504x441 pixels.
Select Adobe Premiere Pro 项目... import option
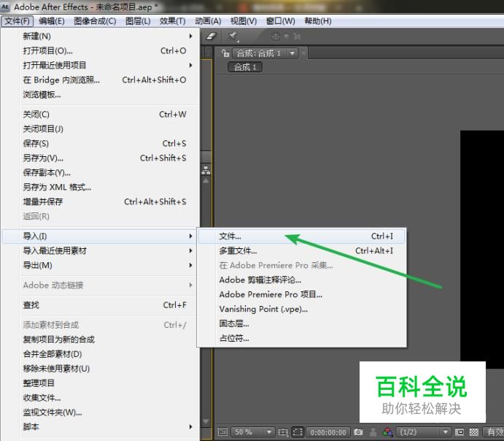(301, 294)
